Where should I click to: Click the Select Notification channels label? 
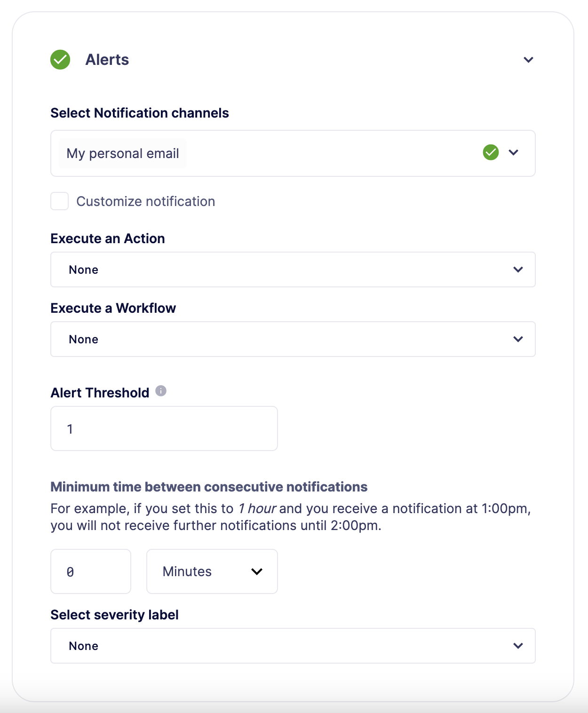pos(139,113)
